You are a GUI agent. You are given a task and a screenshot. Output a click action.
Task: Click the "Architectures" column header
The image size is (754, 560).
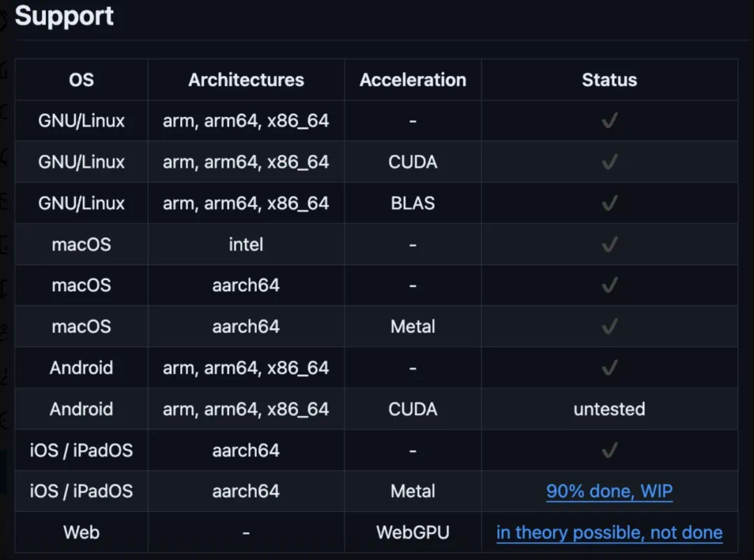246,80
